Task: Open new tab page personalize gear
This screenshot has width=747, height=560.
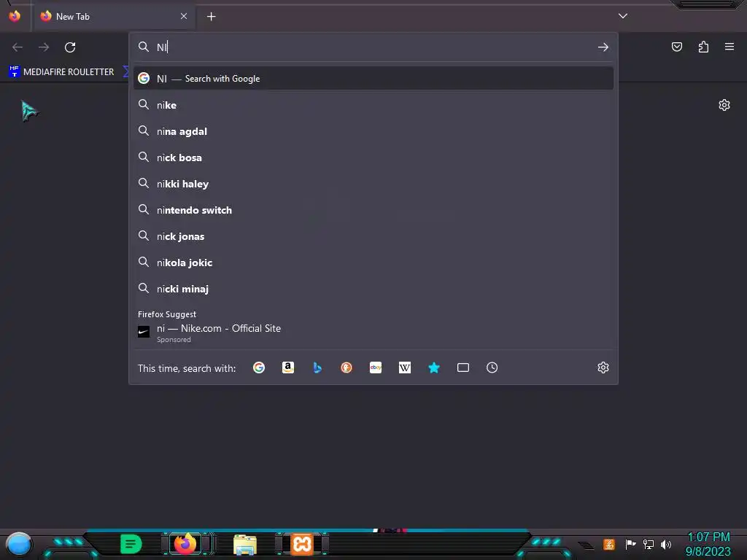Action: tap(724, 105)
